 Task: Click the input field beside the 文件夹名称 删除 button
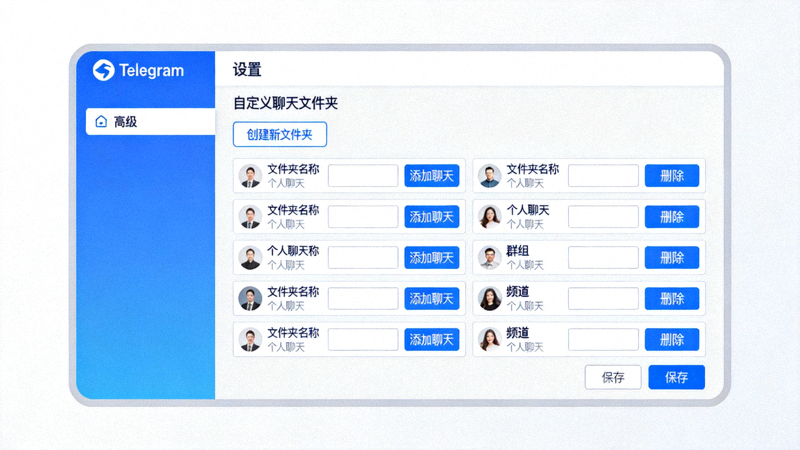click(603, 176)
